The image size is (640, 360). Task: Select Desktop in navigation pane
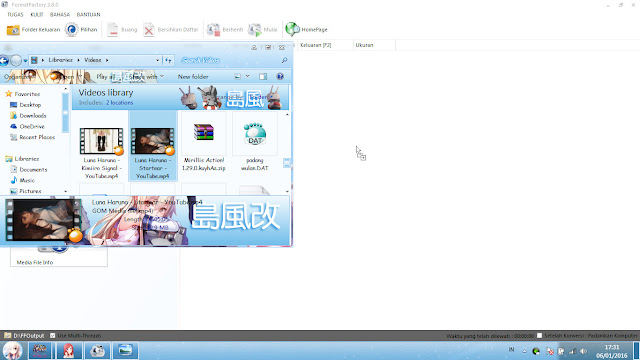26,105
